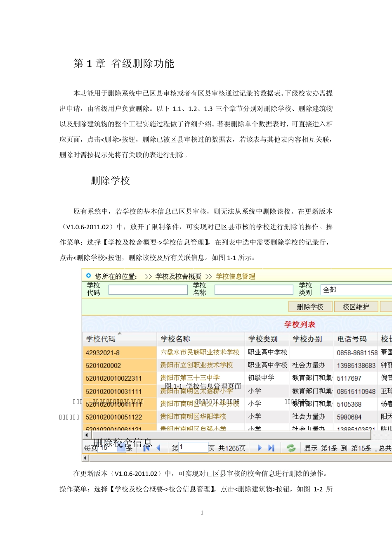Click 初级中学 category cell
This screenshot has height=555, width=392.
261,378
